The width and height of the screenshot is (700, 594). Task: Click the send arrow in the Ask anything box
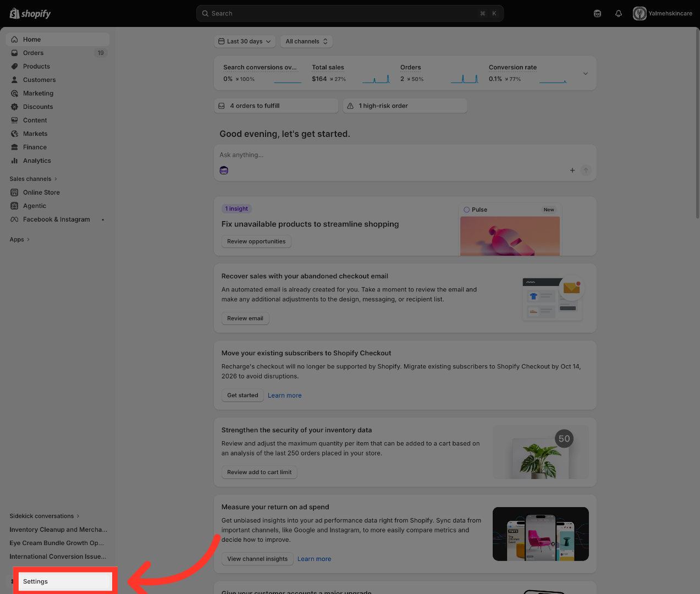[586, 170]
